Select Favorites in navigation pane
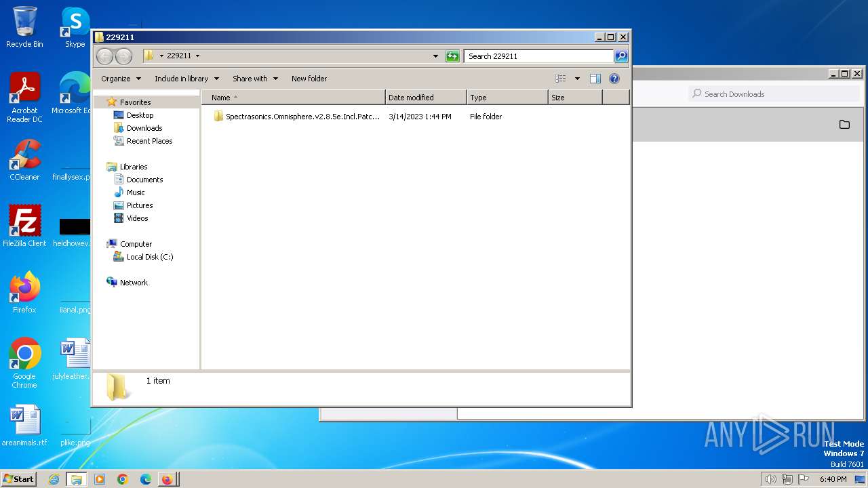Image resolution: width=868 pixels, height=488 pixels. tap(135, 102)
